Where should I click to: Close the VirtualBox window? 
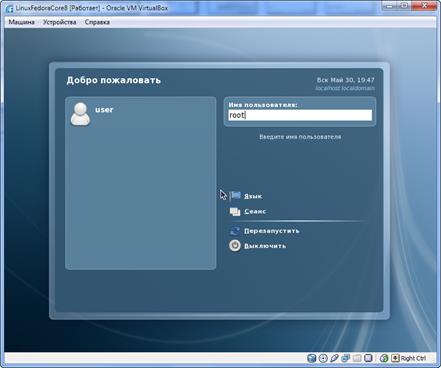[424, 5]
